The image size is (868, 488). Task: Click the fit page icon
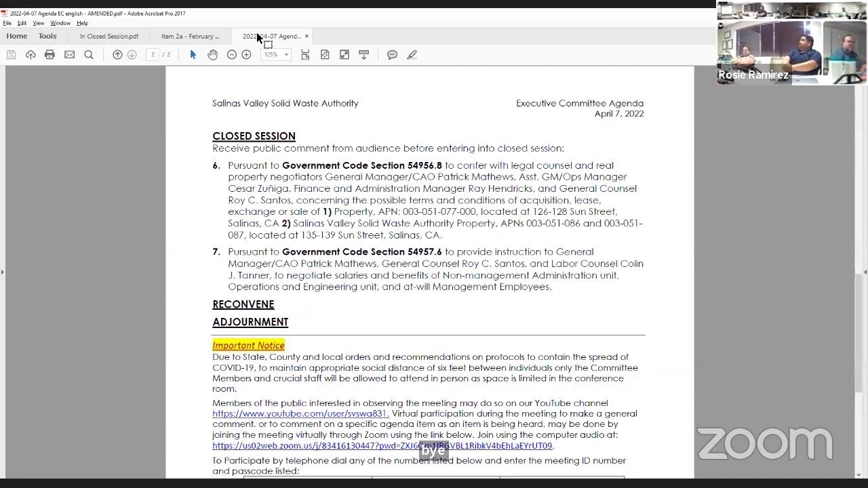coord(325,55)
